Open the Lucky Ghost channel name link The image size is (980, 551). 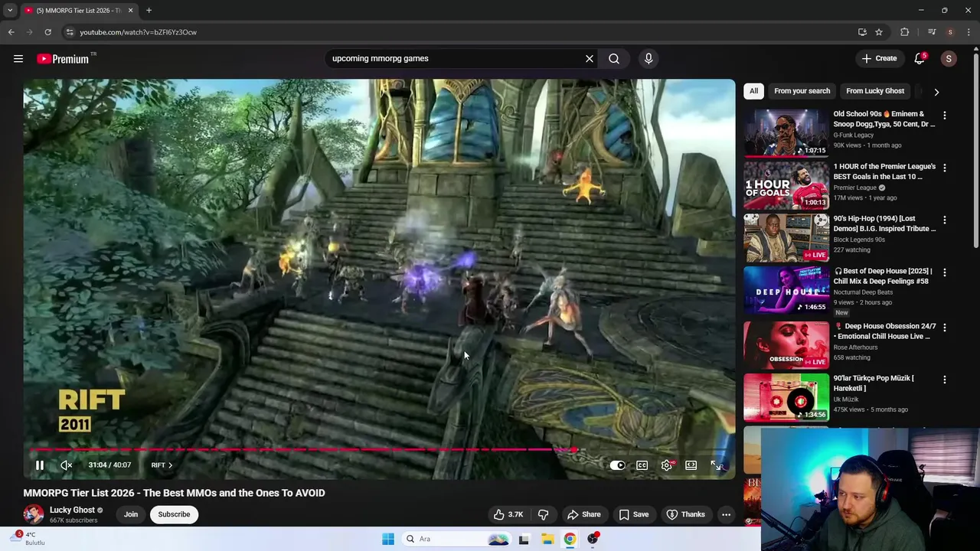pyautogui.click(x=72, y=510)
